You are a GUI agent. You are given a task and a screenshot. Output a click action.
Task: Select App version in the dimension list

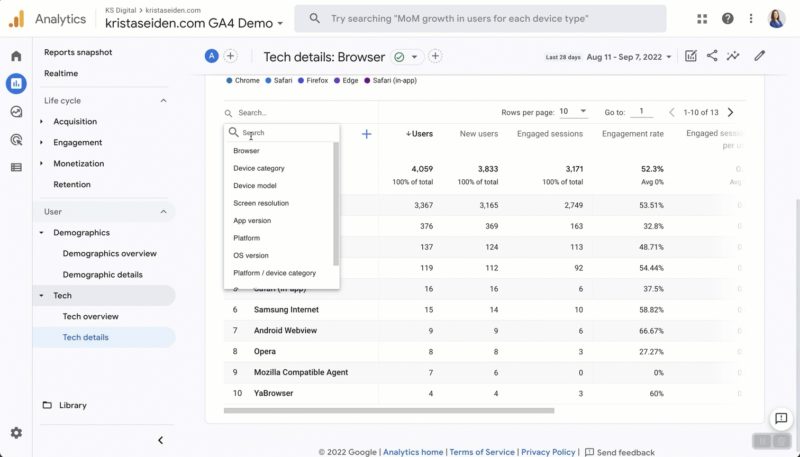click(x=252, y=220)
